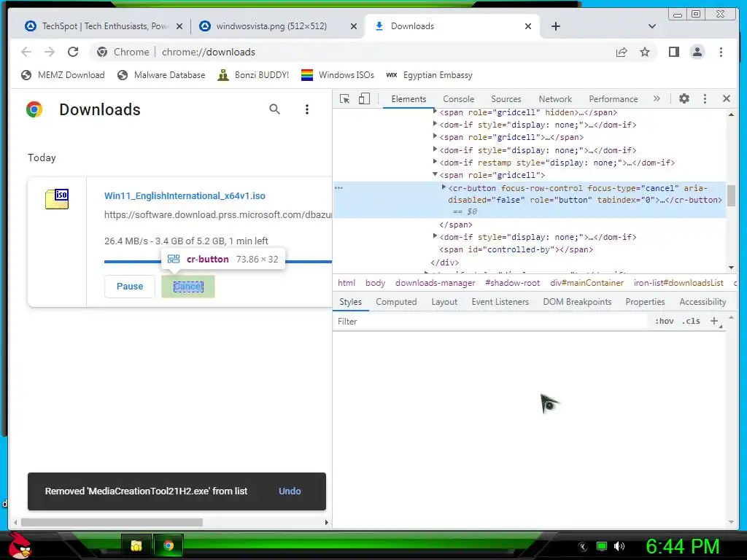747x560 pixels.
Task: Pause the Win11 ISO download
Action: (130, 286)
